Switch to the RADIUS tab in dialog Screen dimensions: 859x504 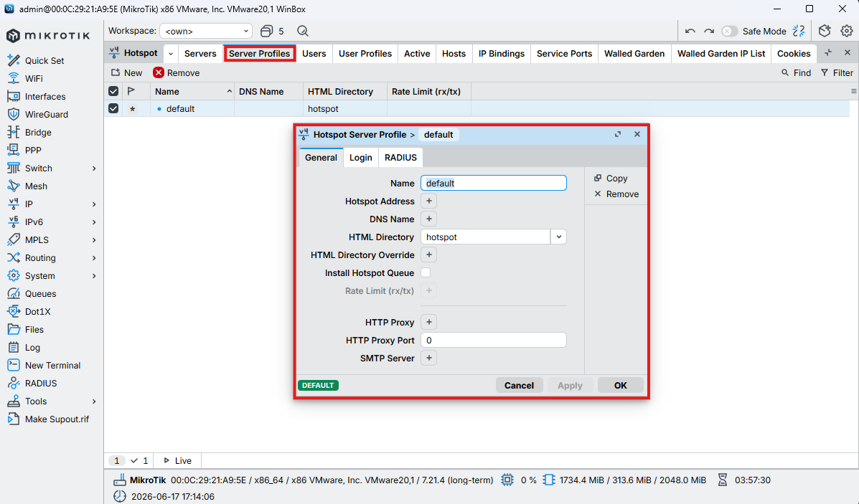[400, 158]
